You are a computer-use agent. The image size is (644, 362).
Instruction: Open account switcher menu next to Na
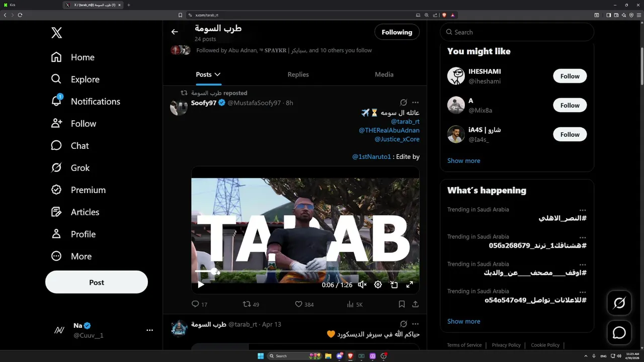pyautogui.click(x=149, y=330)
